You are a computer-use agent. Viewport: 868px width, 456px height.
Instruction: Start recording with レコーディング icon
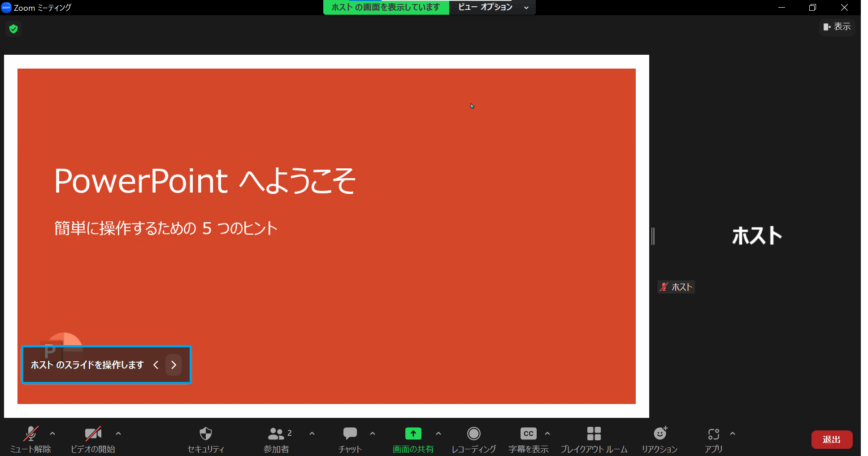pos(473,434)
